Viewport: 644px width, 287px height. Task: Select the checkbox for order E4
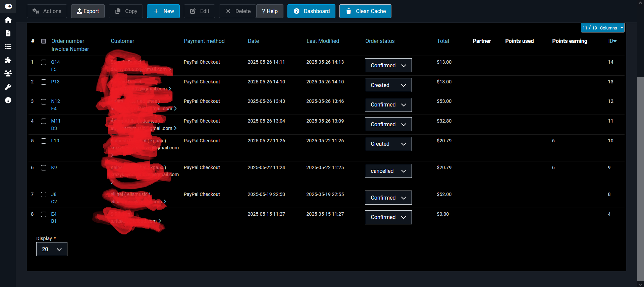[44, 214]
